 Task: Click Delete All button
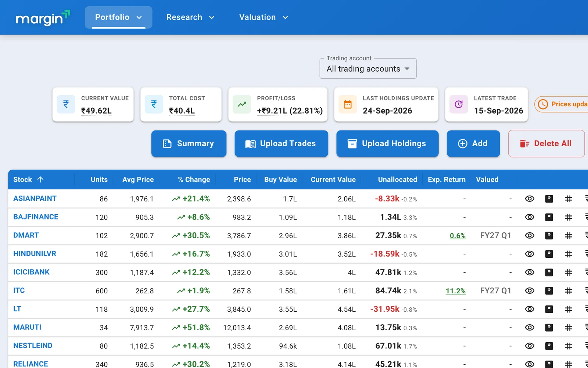pos(546,144)
